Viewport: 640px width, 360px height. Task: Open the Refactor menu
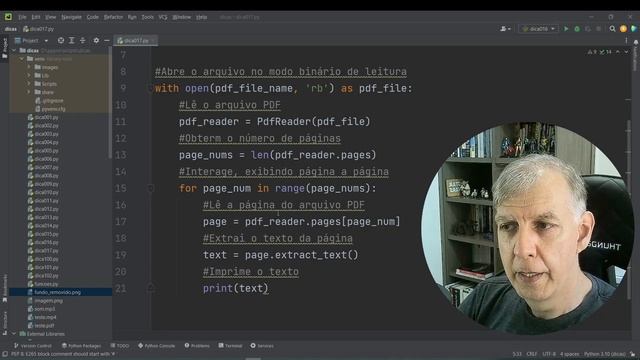113,17
